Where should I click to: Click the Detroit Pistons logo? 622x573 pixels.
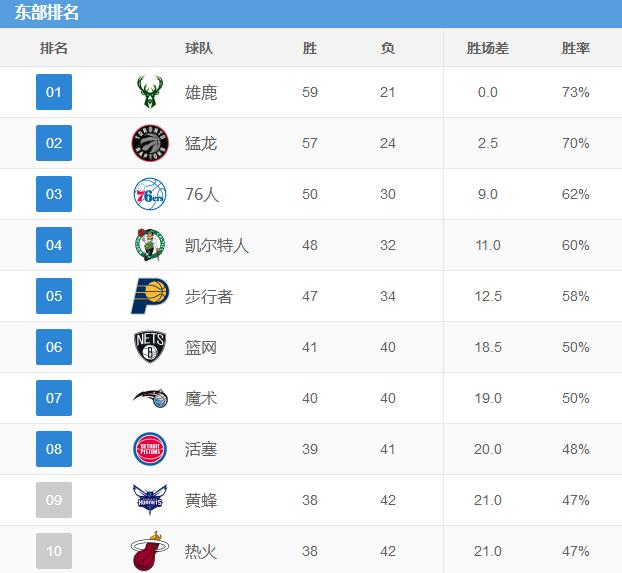pos(150,449)
